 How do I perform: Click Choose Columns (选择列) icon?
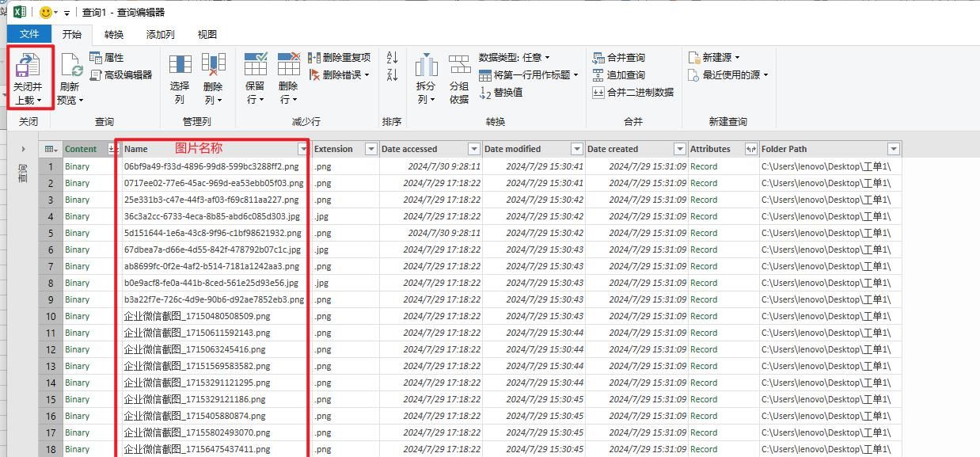pos(180,65)
